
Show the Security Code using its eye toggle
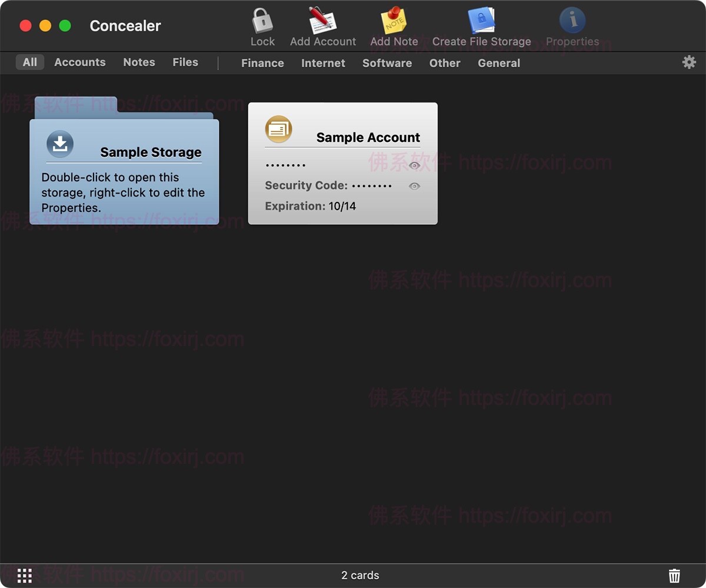pyautogui.click(x=414, y=186)
